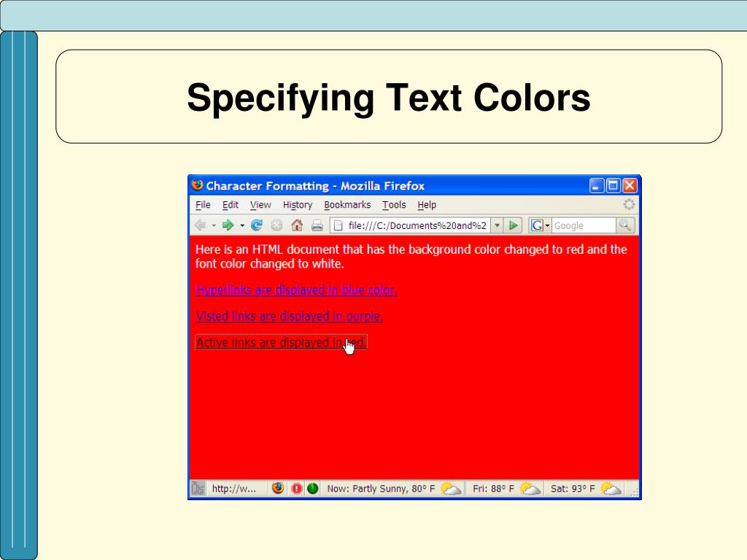Expand the address bar URL dropdown
Screen dimensions: 747x560
[497, 225]
